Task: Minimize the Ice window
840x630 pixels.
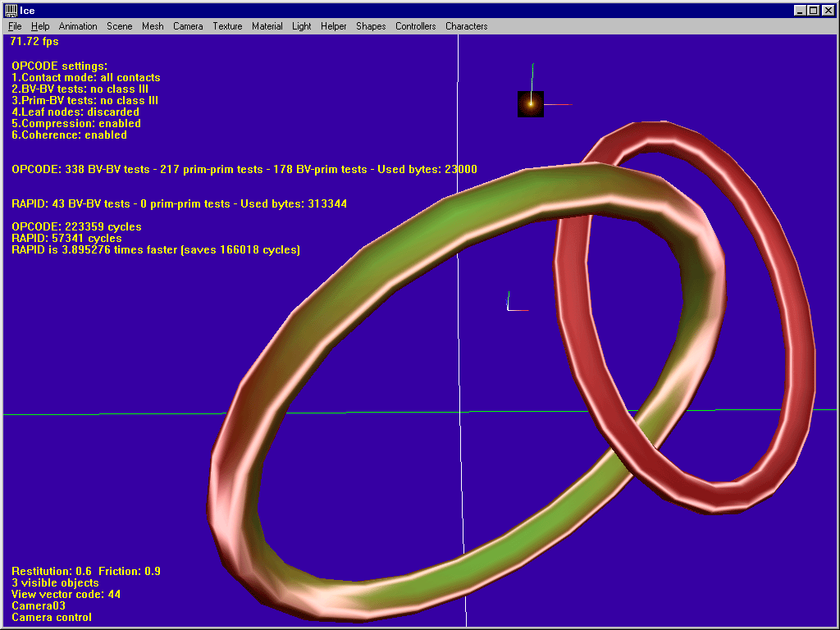Action: click(x=800, y=10)
